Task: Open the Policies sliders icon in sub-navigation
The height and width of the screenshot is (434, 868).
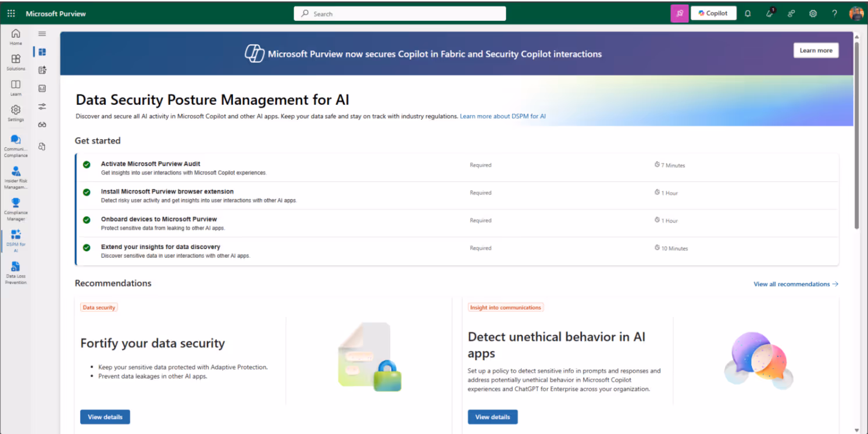Action: [42, 106]
